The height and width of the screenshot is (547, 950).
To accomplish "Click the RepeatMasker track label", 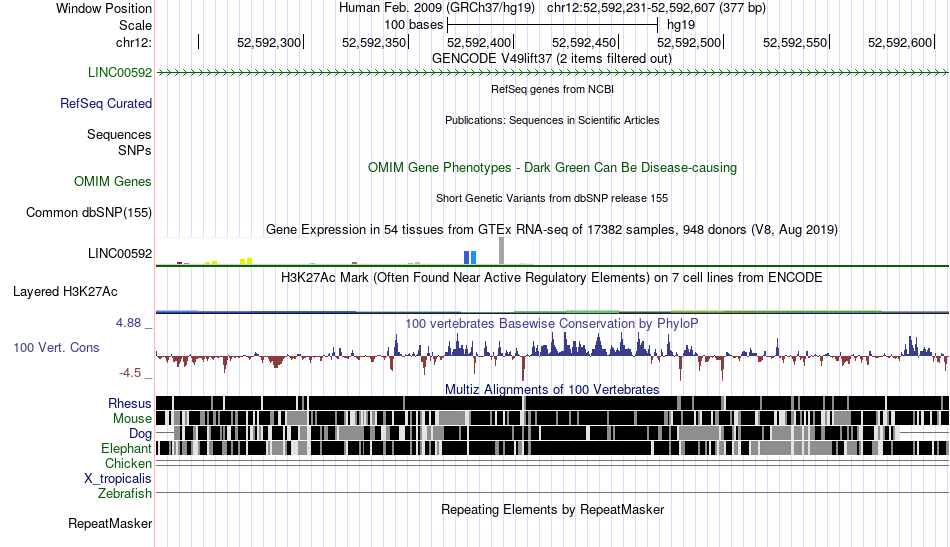I will pos(110,523).
